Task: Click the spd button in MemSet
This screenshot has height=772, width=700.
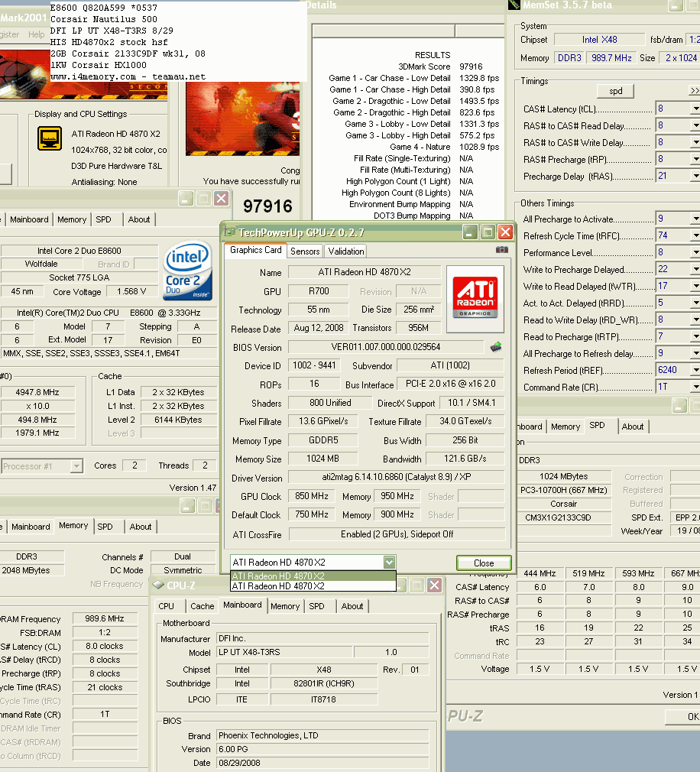Action: tap(615, 91)
